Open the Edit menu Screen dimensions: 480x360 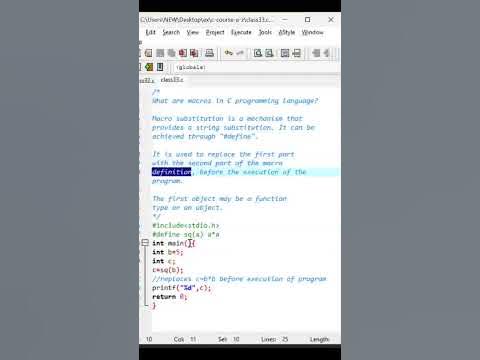point(150,32)
